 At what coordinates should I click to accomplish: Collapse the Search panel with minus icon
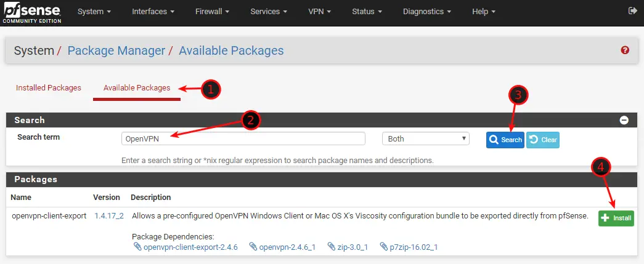[x=624, y=121]
